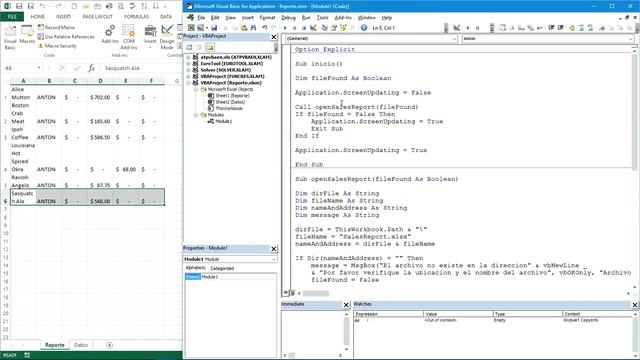The image size is (640, 360).
Task: Open COM Add-Ins in Excel ribbon
Action: [x=129, y=36]
